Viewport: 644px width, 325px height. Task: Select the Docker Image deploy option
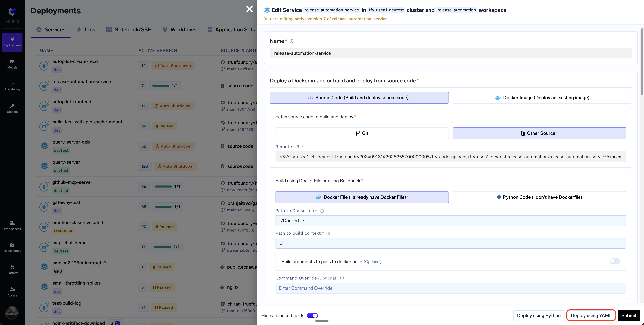coord(542,98)
